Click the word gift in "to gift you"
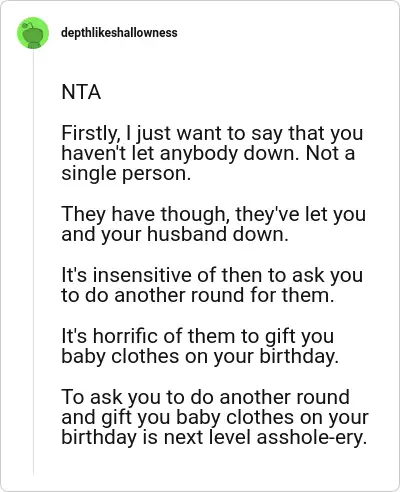 (x=279, y=337)
